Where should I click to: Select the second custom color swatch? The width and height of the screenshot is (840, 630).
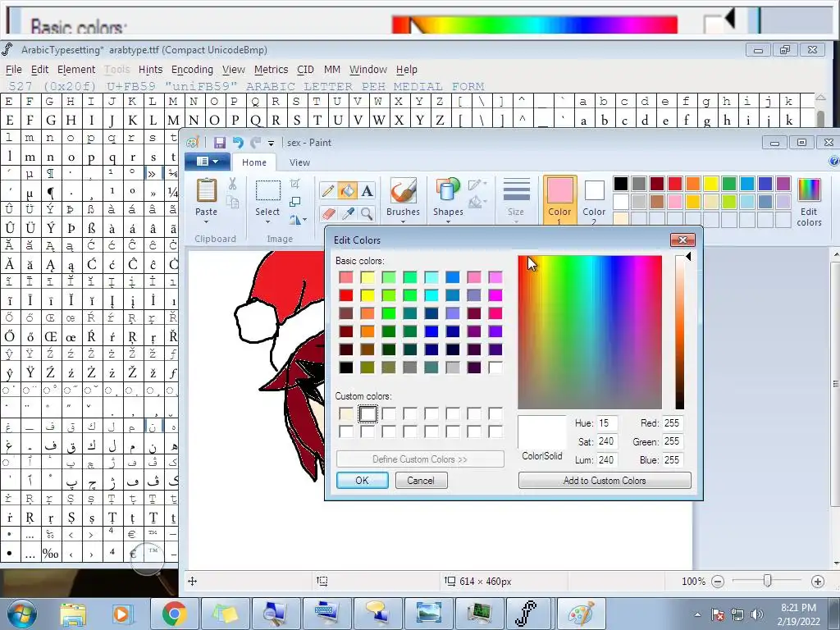(x=367, y=413)
